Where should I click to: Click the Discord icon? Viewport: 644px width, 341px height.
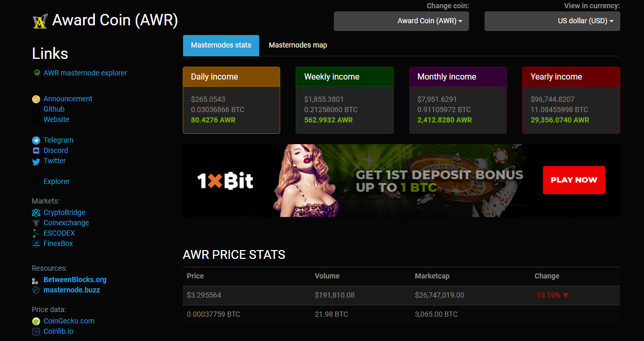(x=36, y=151)
